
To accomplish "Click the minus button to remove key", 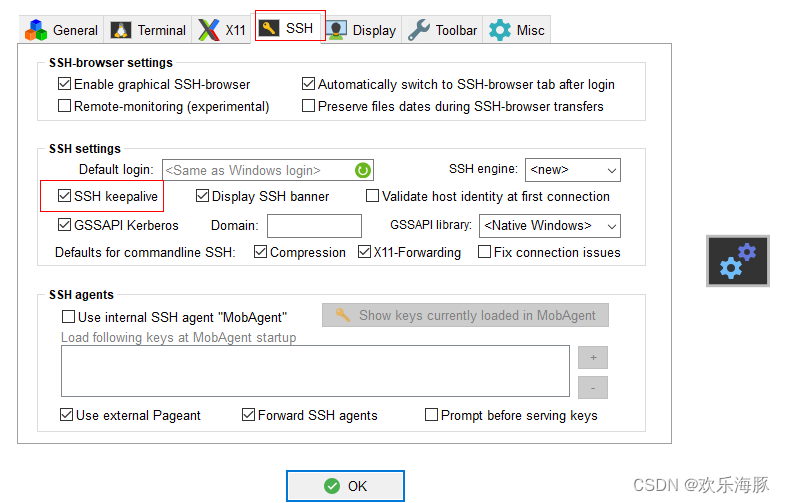I will 593,388.
